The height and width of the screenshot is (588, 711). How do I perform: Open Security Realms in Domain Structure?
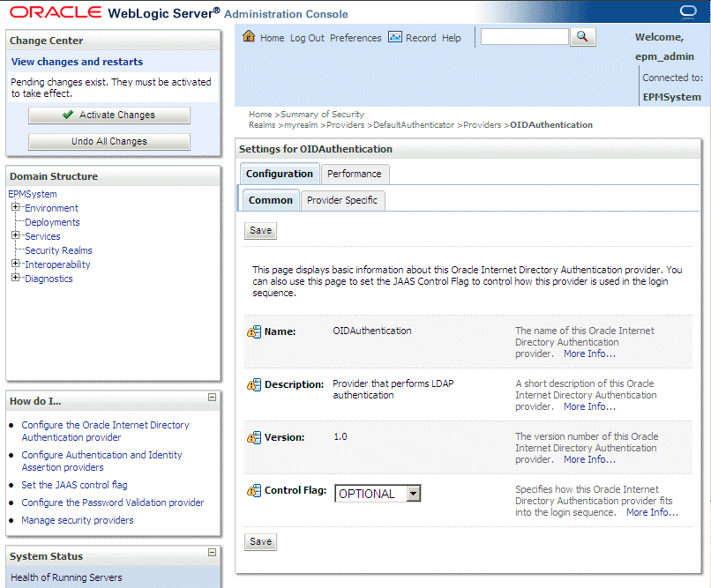tap(58, 250)
